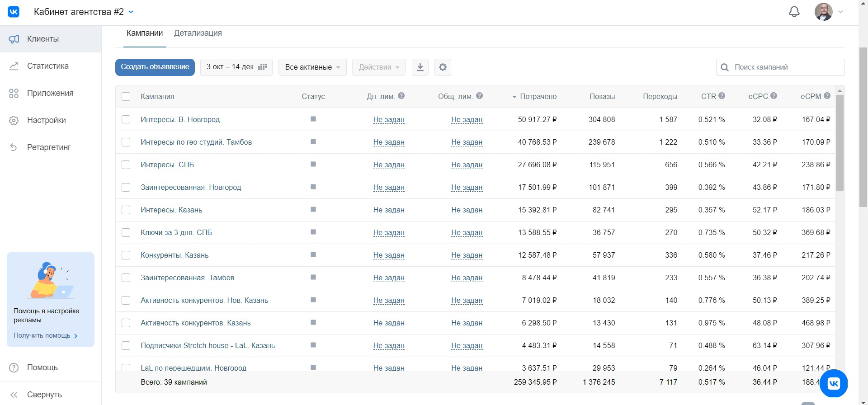Click the Получить помощь link
Screen dimensions: 868x405
point(46,335)
